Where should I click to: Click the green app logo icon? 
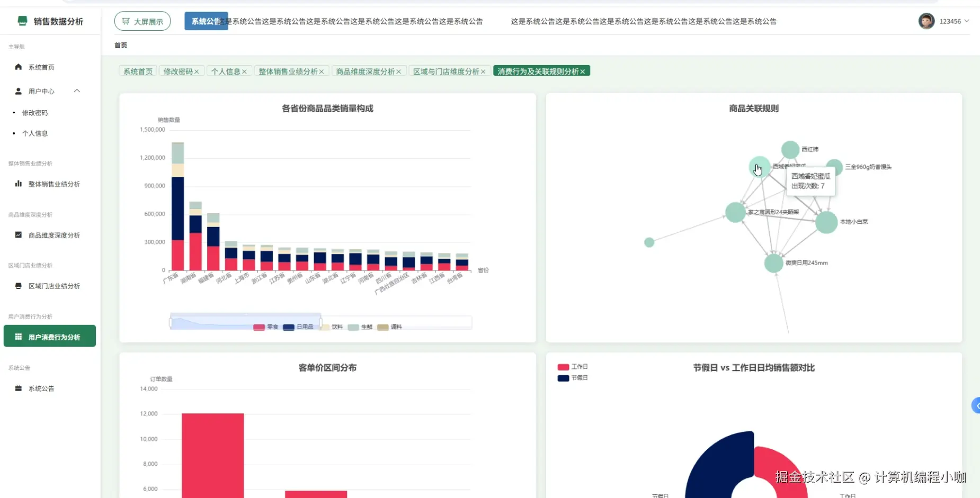pyautogui.click(x=22, y=21)
